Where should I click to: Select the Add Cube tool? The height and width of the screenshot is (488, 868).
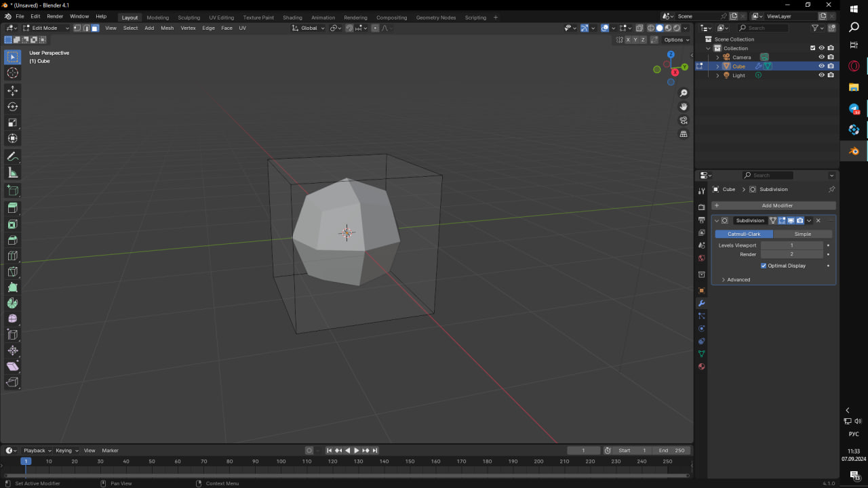coord(13,190)
